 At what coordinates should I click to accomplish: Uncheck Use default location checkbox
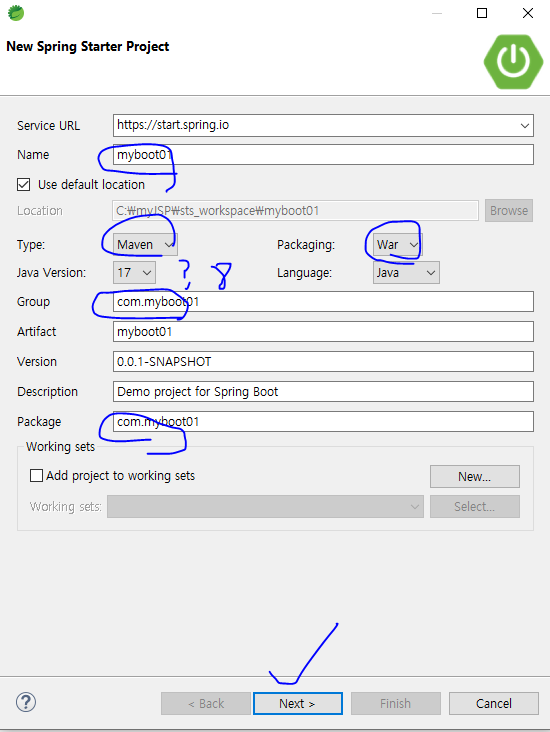pyautogui.click(x=23, y=184)
